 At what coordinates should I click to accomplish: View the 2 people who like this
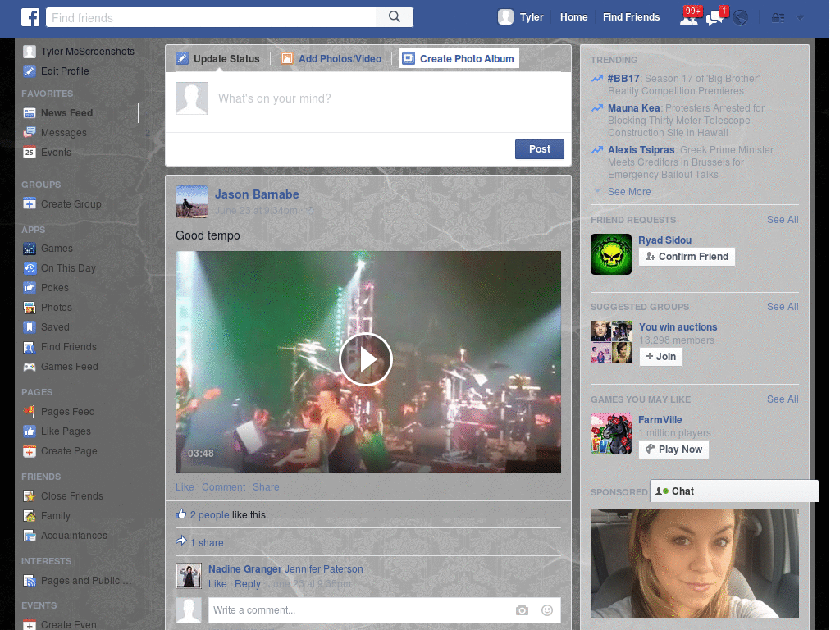(x=209, y=515)
